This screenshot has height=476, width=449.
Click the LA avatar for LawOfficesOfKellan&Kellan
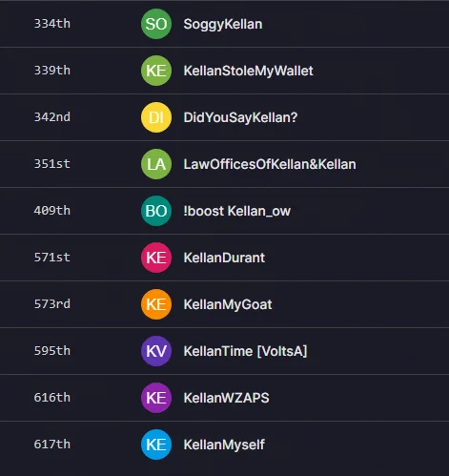click(x=156, y=164)
